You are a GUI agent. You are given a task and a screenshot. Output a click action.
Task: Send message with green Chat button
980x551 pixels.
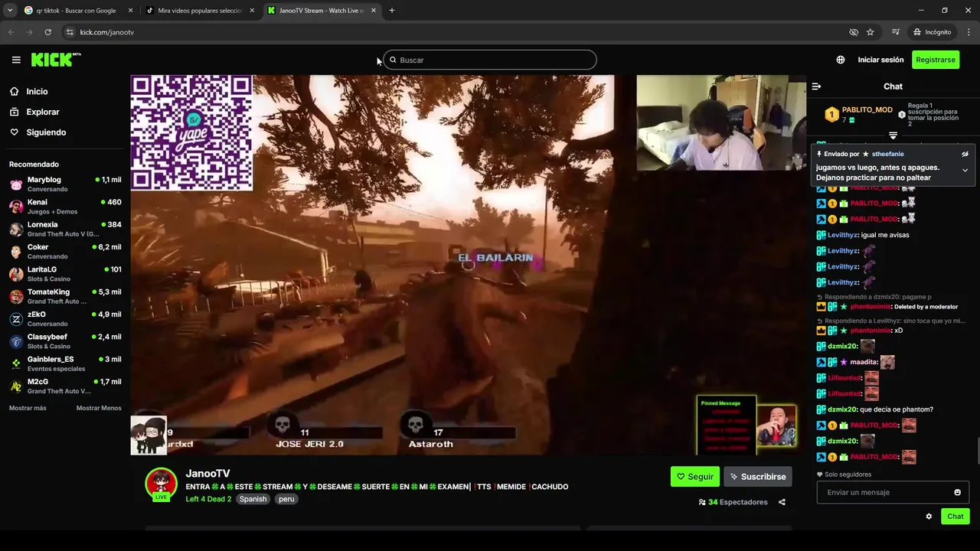[955, 517]
